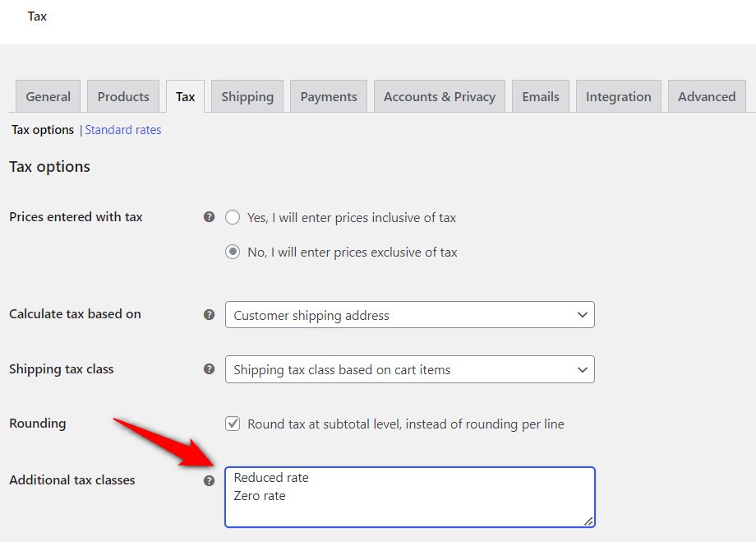Click the Rounding help question mark icon
Image resolution: width=756 pixels, height=542 pixels.
[209, 424]
